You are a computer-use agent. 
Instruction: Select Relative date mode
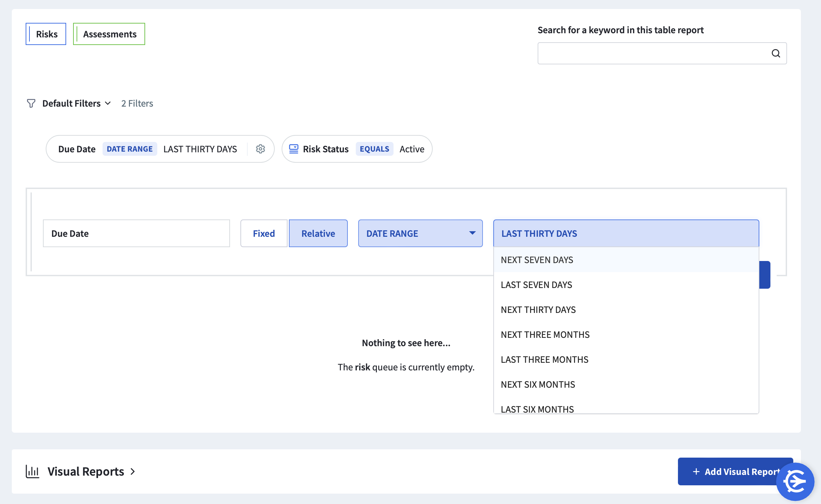pyautogui.click(x=318, y=233)
